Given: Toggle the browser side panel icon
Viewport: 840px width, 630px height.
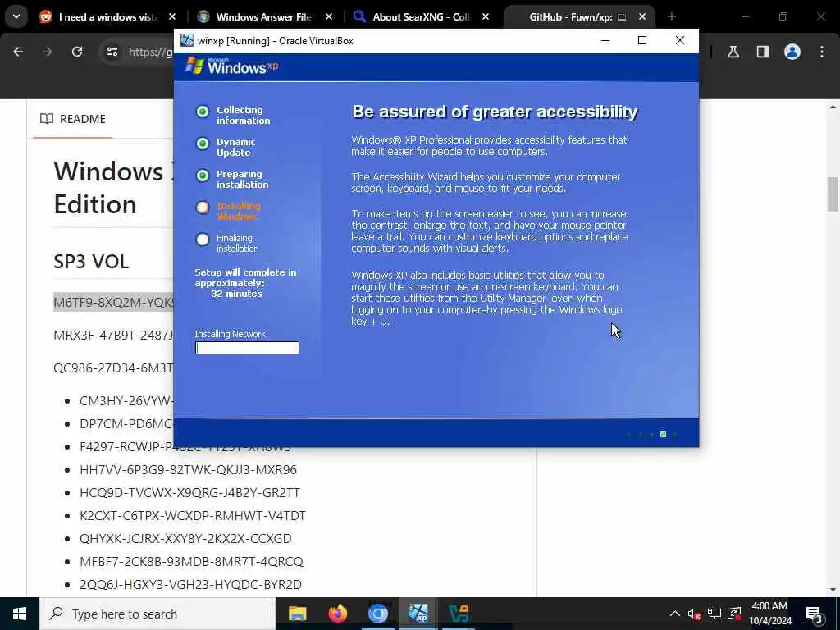Looking at the screenshot, I should 763,52.
